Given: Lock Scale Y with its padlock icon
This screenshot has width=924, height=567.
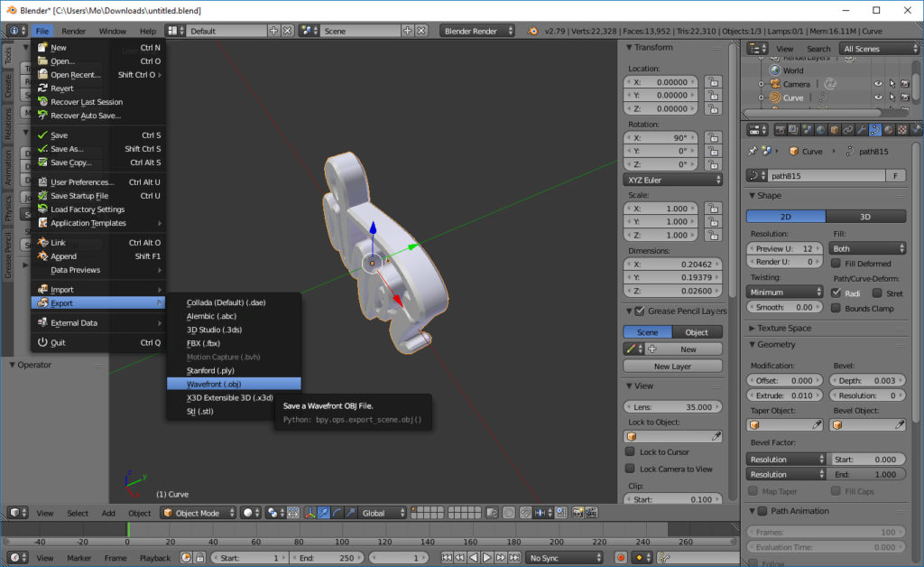Looking at the screenshot, I should [x=713, y=221].
